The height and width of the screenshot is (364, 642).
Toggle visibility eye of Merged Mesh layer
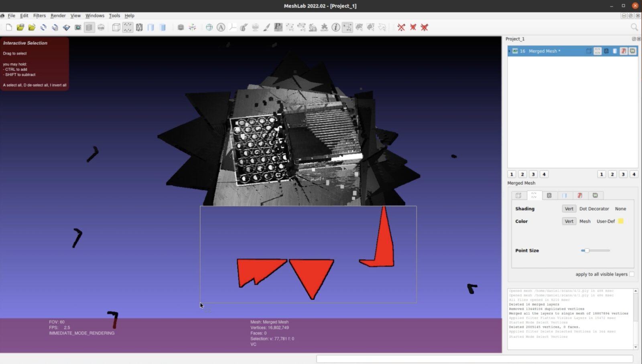click(515, 51)
